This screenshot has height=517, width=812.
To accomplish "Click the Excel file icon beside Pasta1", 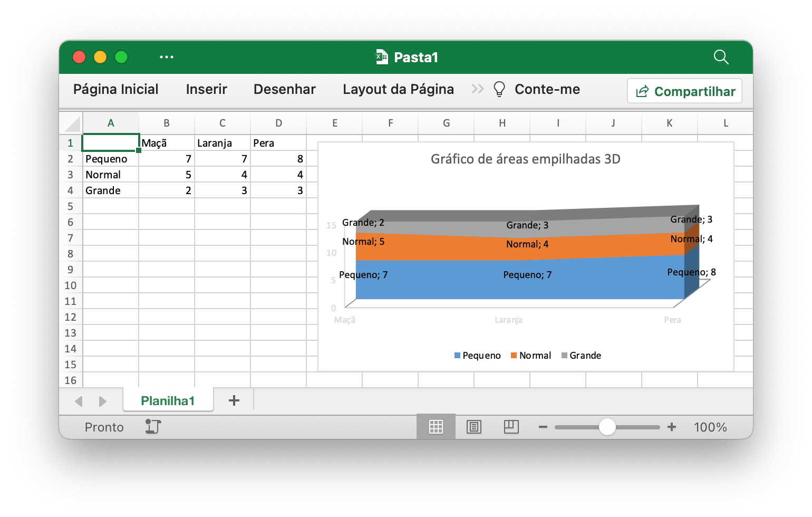I will click(x=382, y=57).
